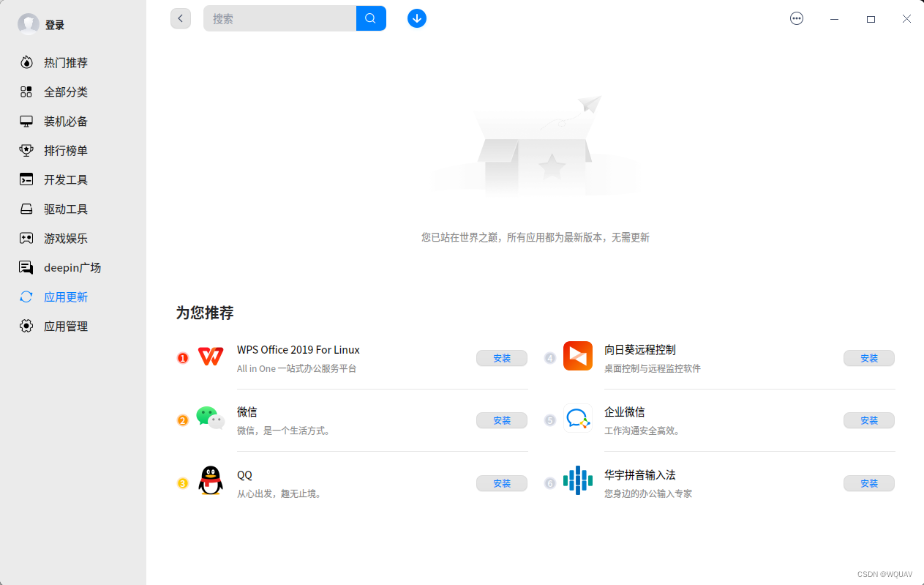
Task: Click the 游戏娱乐 gamepad icon
Action: pyautogui.click(x=26, y=238)
